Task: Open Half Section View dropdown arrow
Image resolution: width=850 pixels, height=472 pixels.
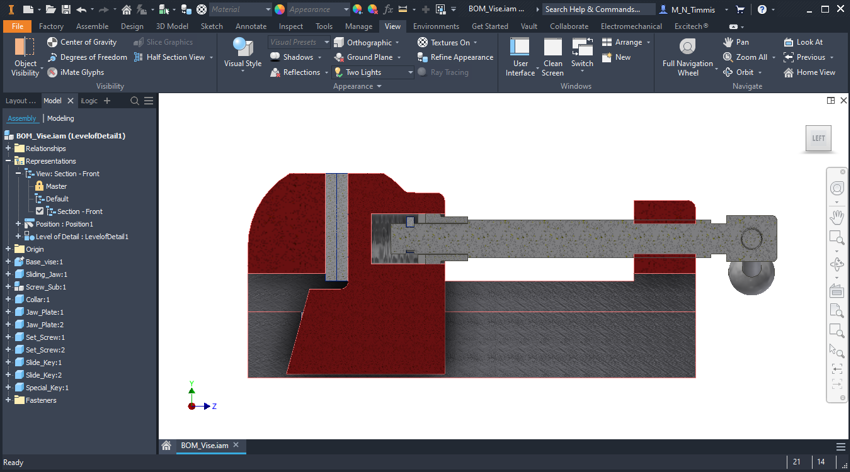Action: pos(211,57)
